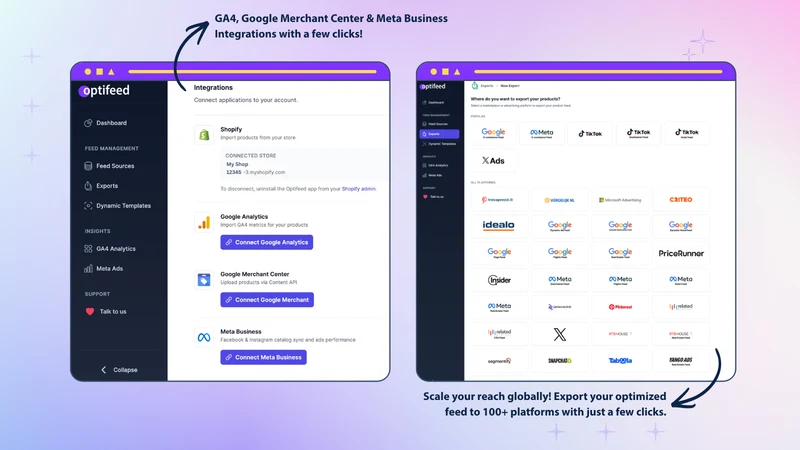This screenshot has width=800, height=450.
Task: Click the optifeed logo in right window
Action: pos(433,87)
